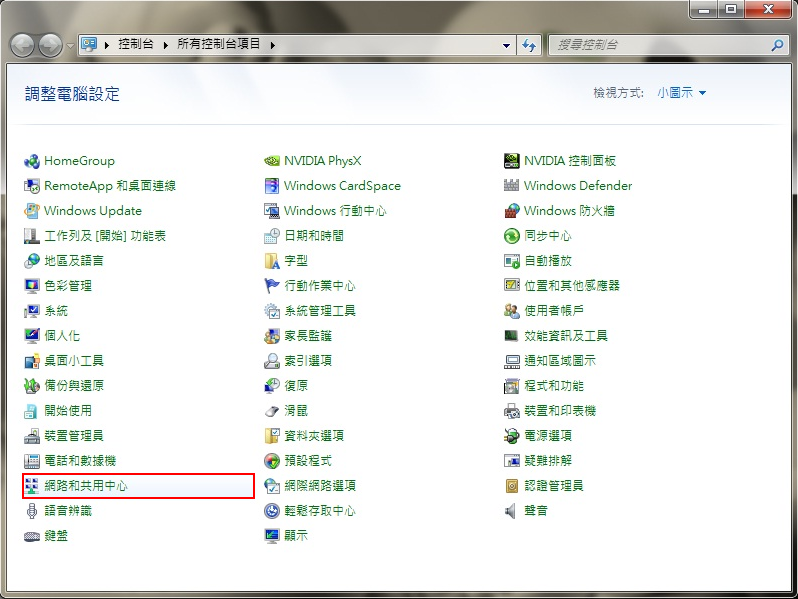Expand the arrow after 控制台 breadcrumb
This screenshot has height=599, width=798.
[165, 45]
